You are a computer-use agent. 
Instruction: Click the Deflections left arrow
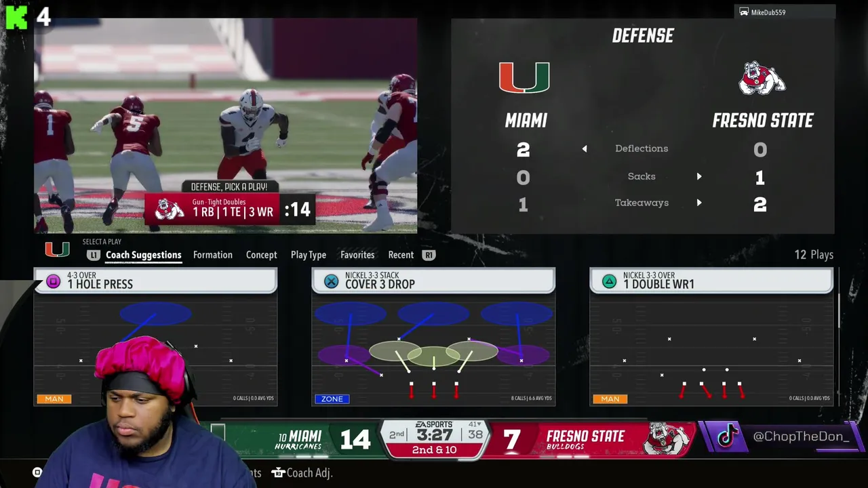[585, 148]
